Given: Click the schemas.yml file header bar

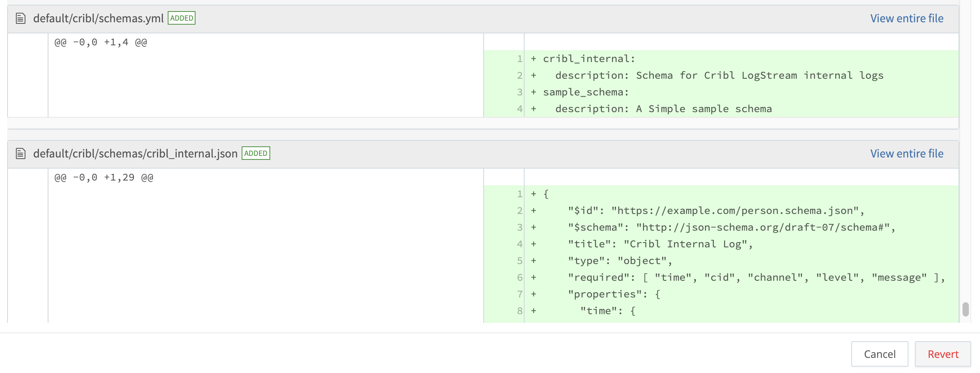Looking at the screenshot, I should [477, 18].
